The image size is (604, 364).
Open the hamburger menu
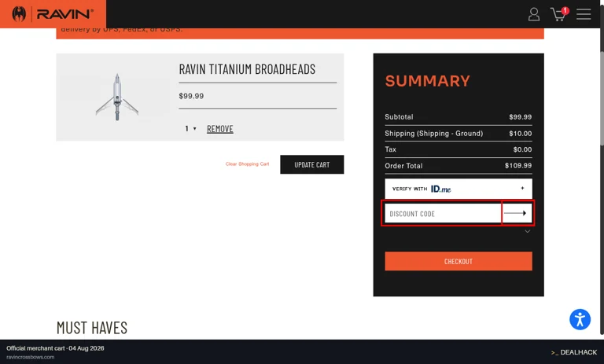[x=584, y=14]
